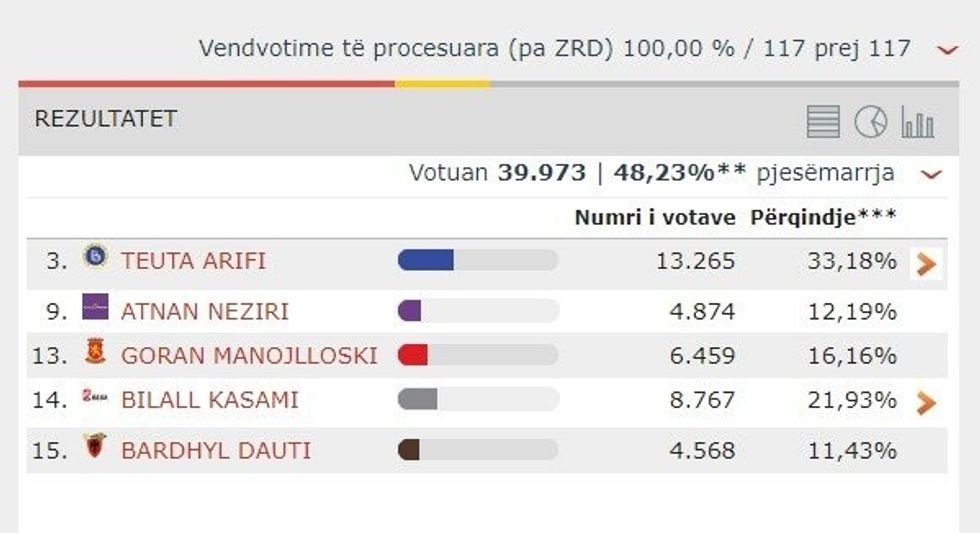This screenshot has height=533, width=980.
Task: Show results as bar chart
Action: 917,122
